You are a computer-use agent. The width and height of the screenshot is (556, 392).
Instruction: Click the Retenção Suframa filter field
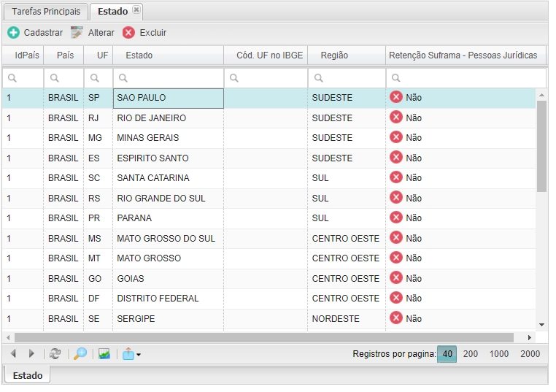[466, 78]
